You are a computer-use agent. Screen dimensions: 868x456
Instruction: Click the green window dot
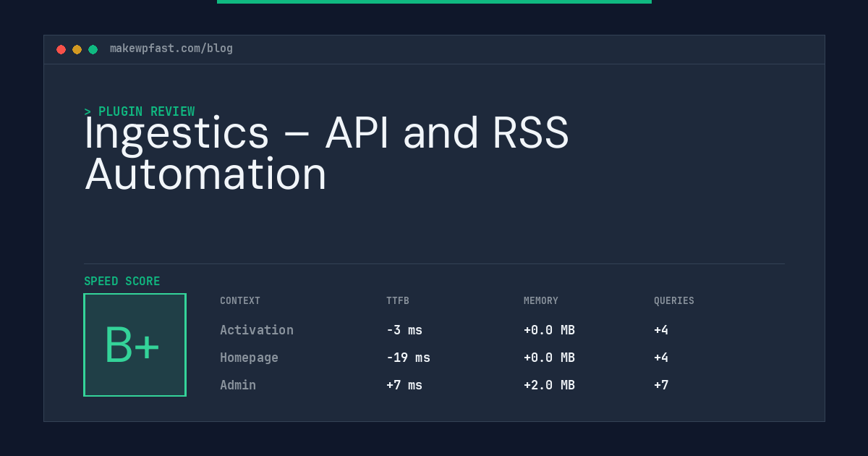[x=93, y=49]
